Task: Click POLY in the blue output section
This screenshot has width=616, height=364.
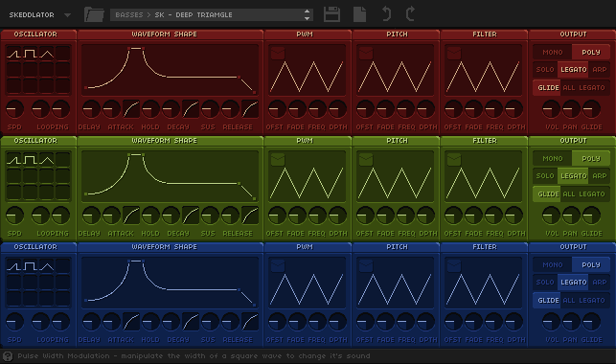Action: point(591,265)
